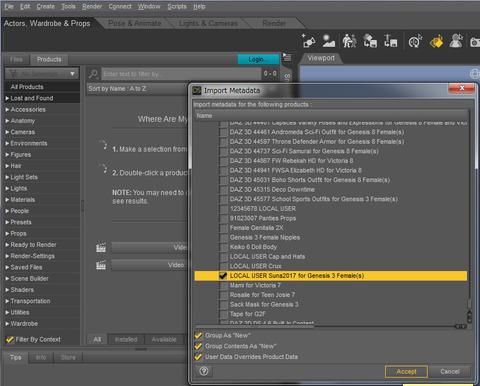
Task: Select the Mami for Victoria 7 row
Action: [x=331, y=285]
